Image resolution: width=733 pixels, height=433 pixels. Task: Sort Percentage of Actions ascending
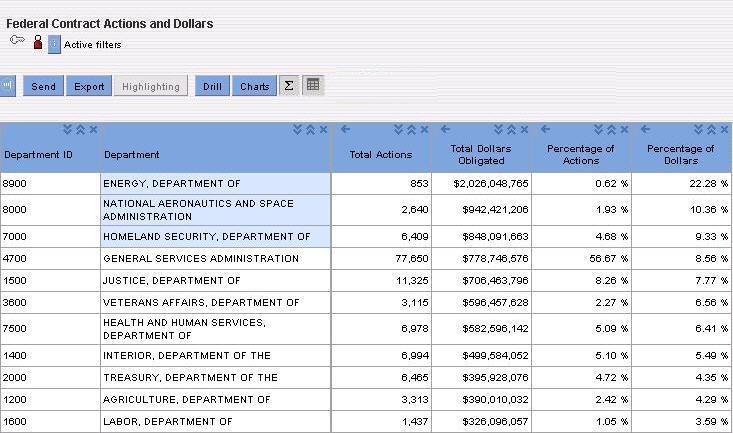[611, 130]
